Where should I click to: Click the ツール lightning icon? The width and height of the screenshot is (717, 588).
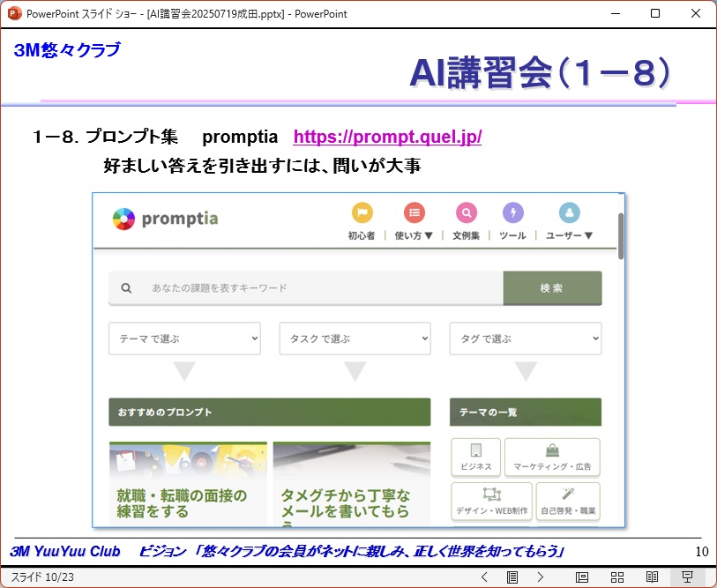pos(512,212)
